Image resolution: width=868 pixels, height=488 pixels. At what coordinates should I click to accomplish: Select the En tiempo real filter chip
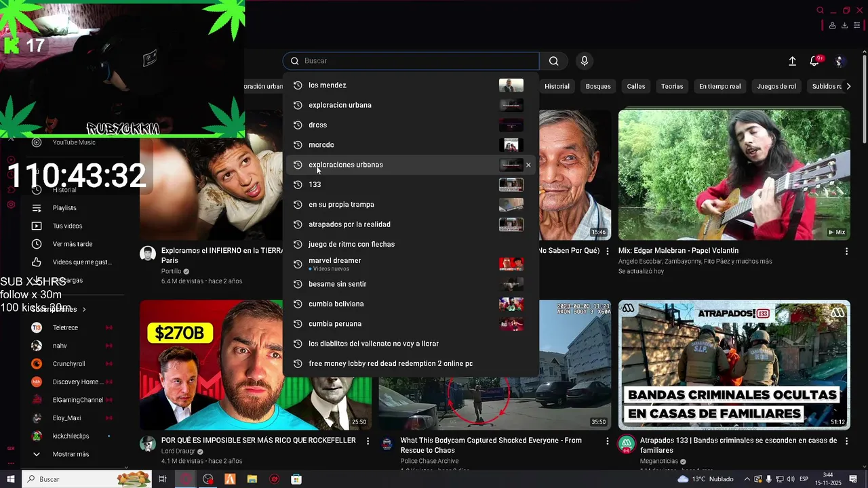(x=720, y=86)
